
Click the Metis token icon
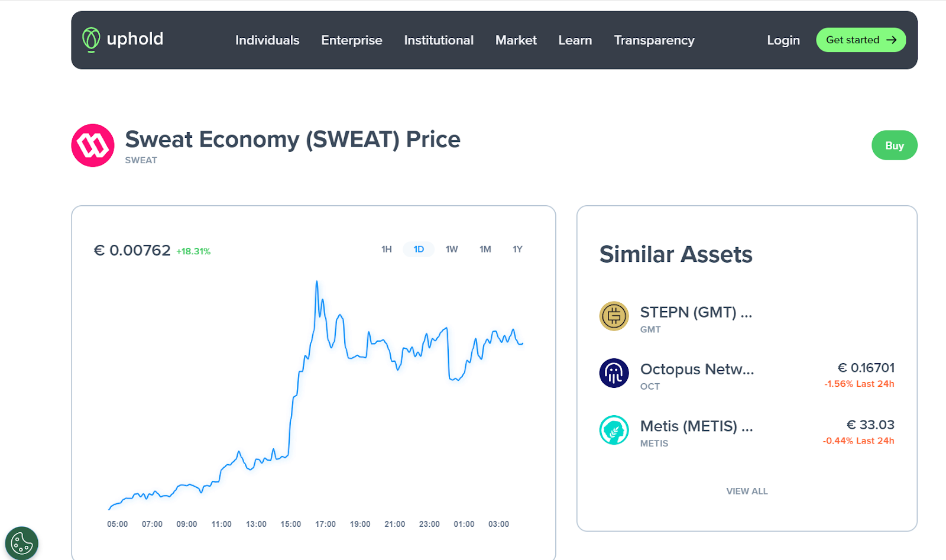614,430
